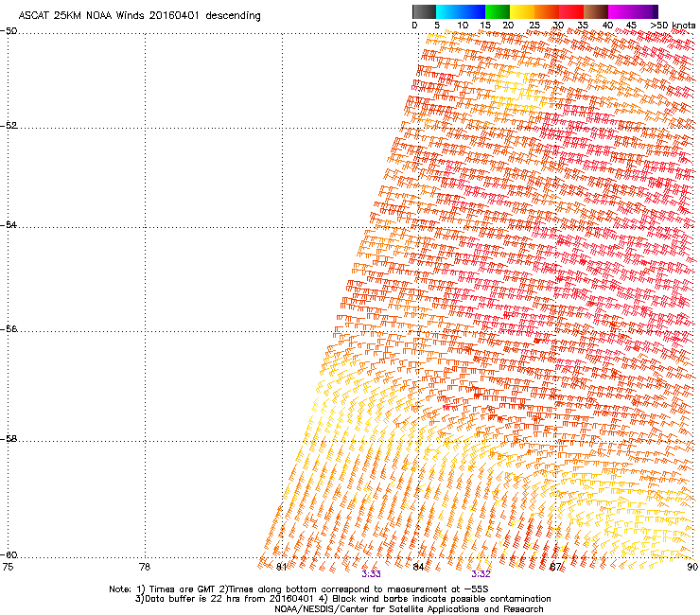
Task: Click the 87 longitude axis label
Action: coord(555,567)
